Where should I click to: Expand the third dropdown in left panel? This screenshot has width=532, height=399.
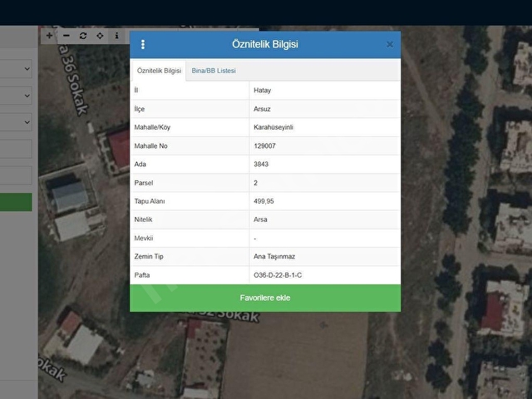pos(16,122)
